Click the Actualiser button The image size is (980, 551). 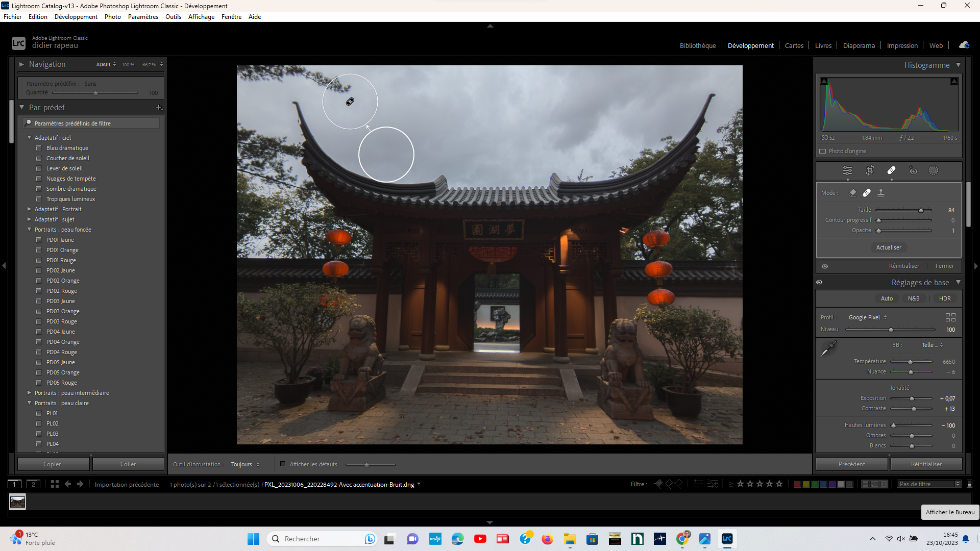(889, 247)
